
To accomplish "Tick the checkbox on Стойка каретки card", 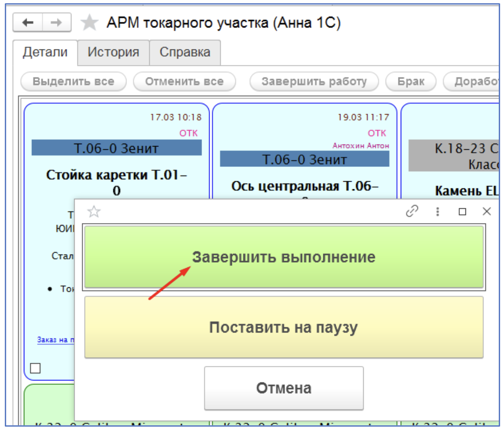I will point(35,368).
